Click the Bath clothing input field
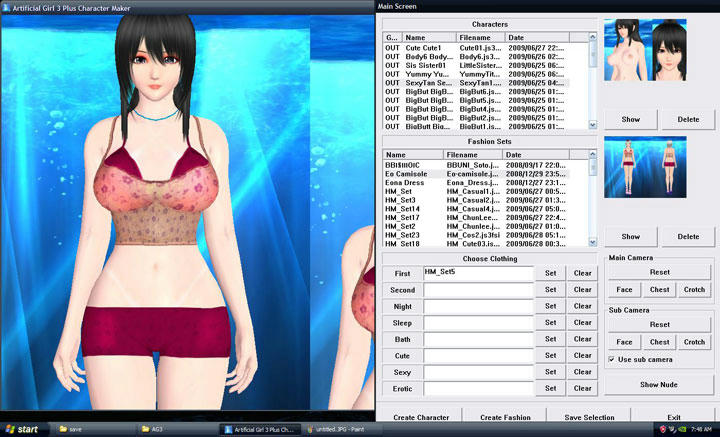Screen dimensions: 720x437 (478, 340)
